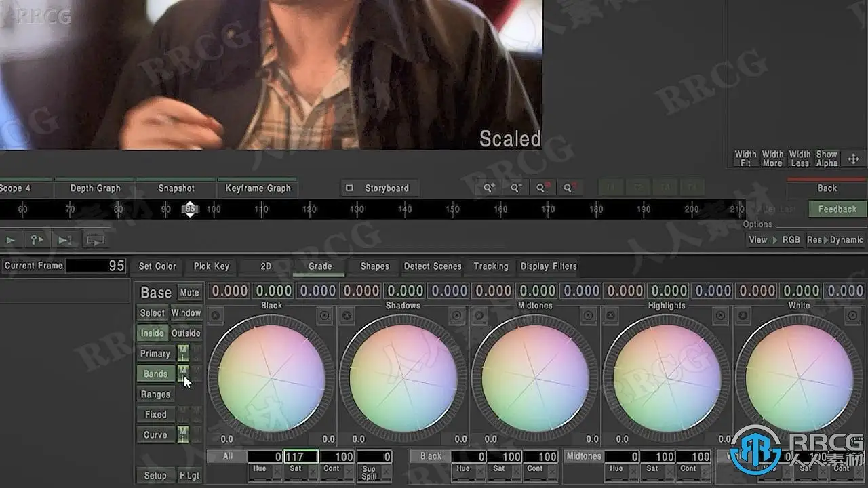Viewport: 868px width, 488px height.
Task: Reset the Black wheel with top-left icon
Action: pos(215,316)
